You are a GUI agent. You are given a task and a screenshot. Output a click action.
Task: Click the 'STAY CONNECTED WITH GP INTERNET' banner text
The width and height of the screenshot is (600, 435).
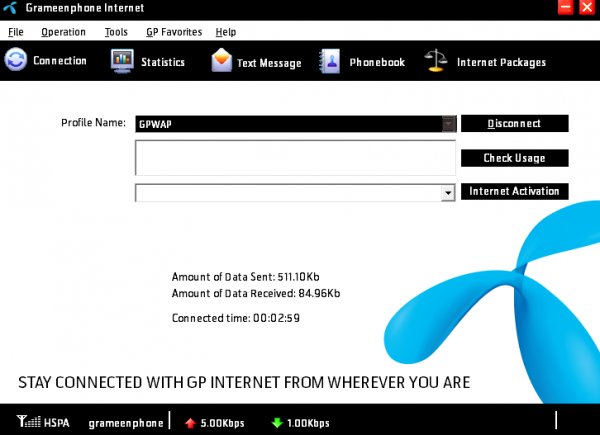coord(244,383)
